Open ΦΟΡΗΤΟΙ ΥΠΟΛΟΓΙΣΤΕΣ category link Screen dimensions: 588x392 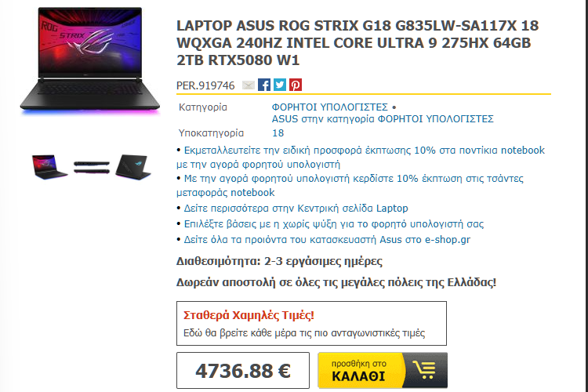(329, 107)
